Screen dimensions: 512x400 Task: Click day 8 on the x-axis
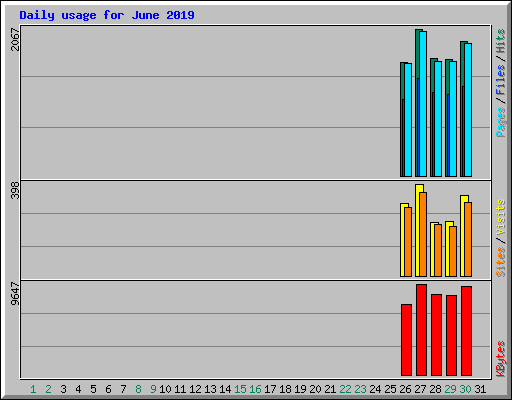138,389
